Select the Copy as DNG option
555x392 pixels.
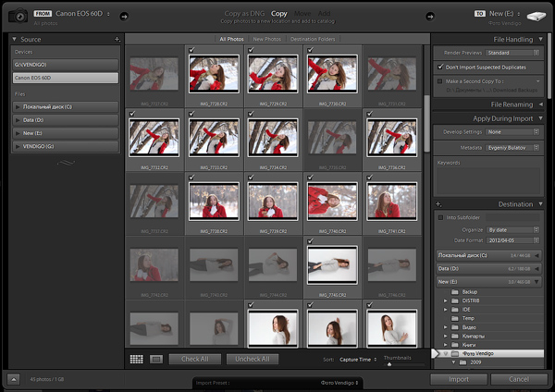(244, 14)
